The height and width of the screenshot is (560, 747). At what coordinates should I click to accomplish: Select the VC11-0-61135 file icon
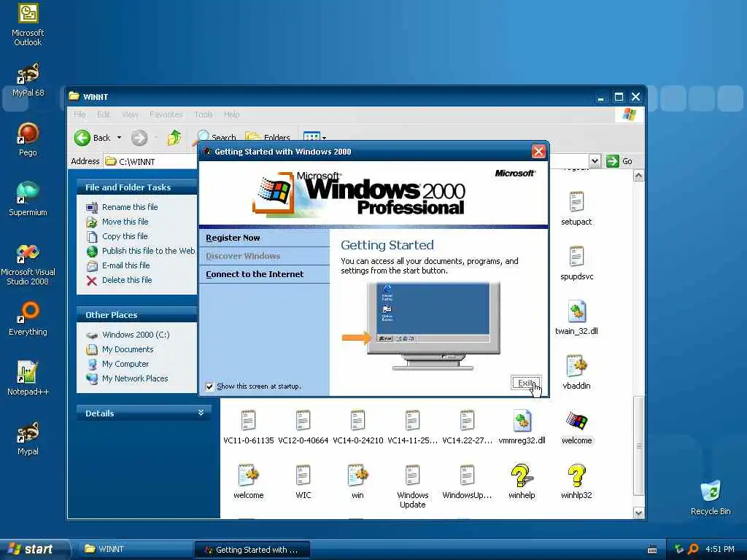coord(248,427)
